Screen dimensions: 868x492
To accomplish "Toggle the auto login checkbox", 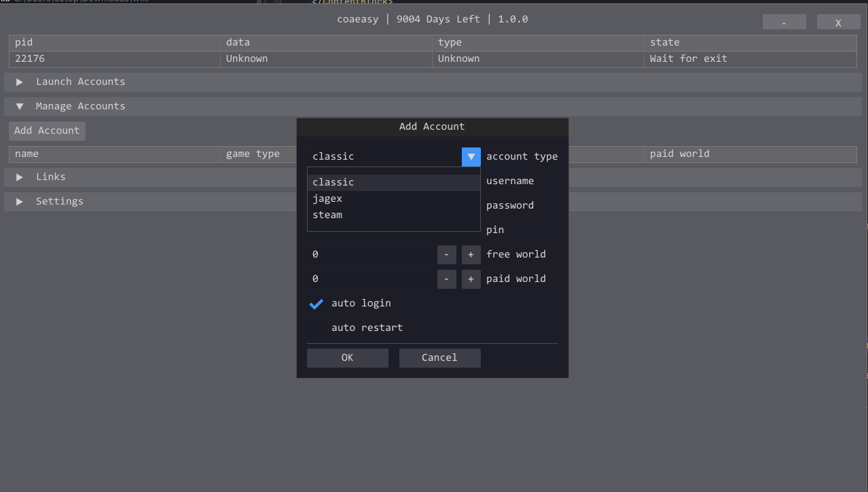I will click(x=317, y=303).
